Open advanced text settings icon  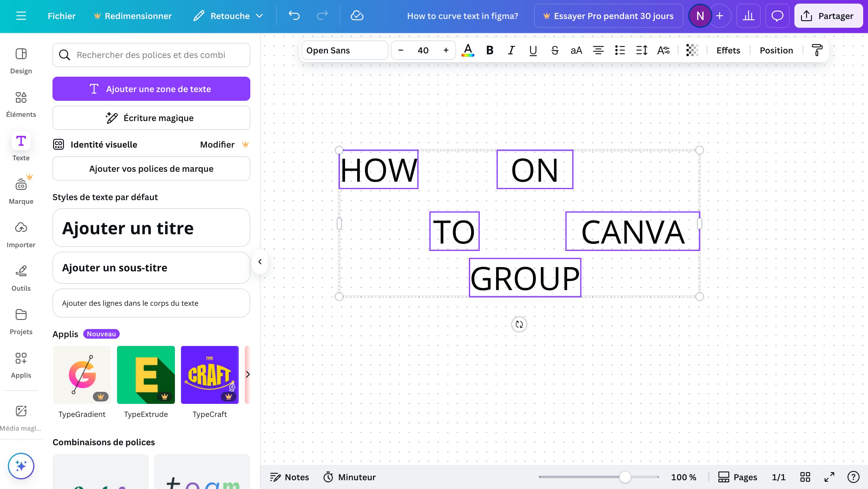pos(663,50)
